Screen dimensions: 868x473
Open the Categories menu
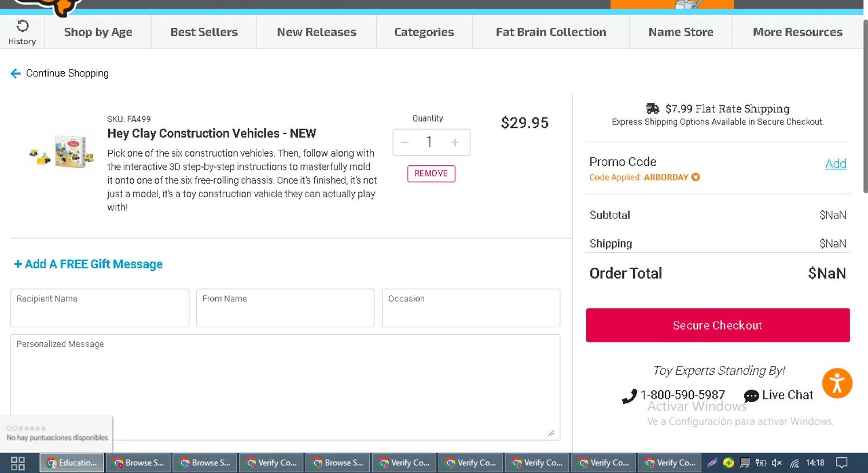pyautogui.click(x=424, y=32)
